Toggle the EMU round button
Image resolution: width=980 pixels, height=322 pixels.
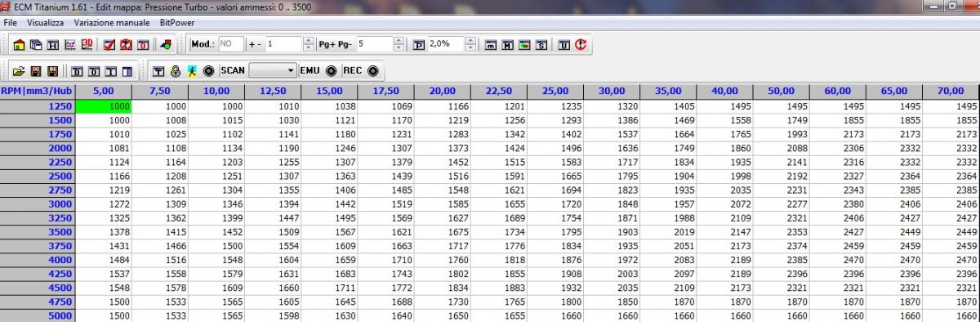coord(332,71)
